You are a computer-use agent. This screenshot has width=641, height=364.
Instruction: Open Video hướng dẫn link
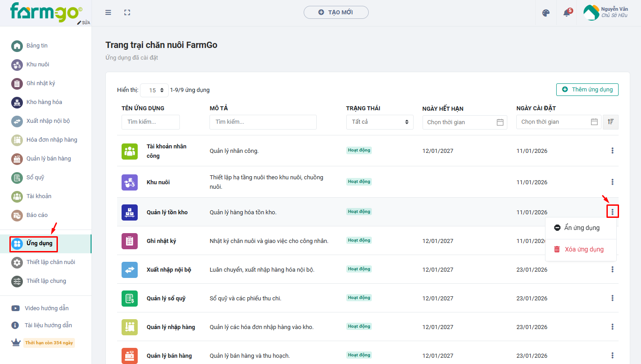(47, 308)
